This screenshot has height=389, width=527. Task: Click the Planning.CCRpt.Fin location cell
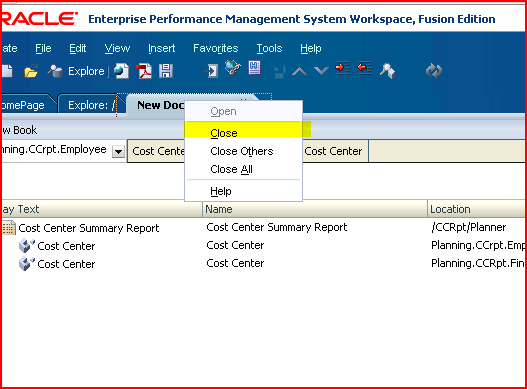coord(478,263)
